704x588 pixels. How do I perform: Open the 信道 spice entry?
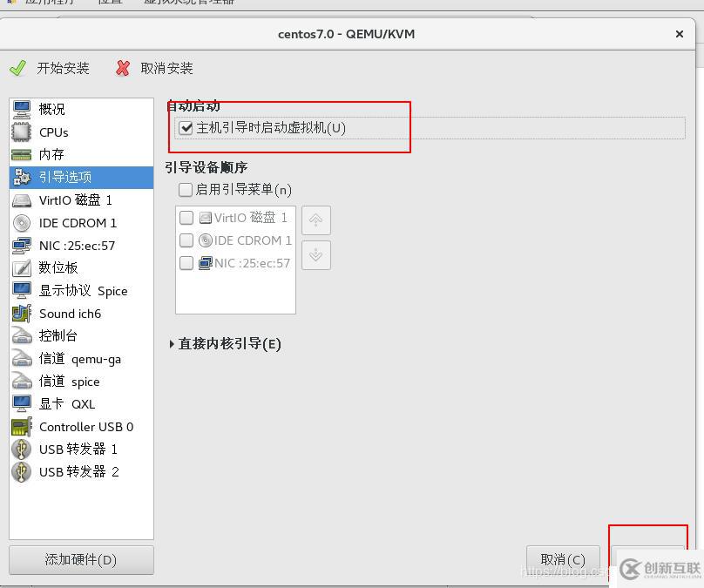[x=81, y=381]
